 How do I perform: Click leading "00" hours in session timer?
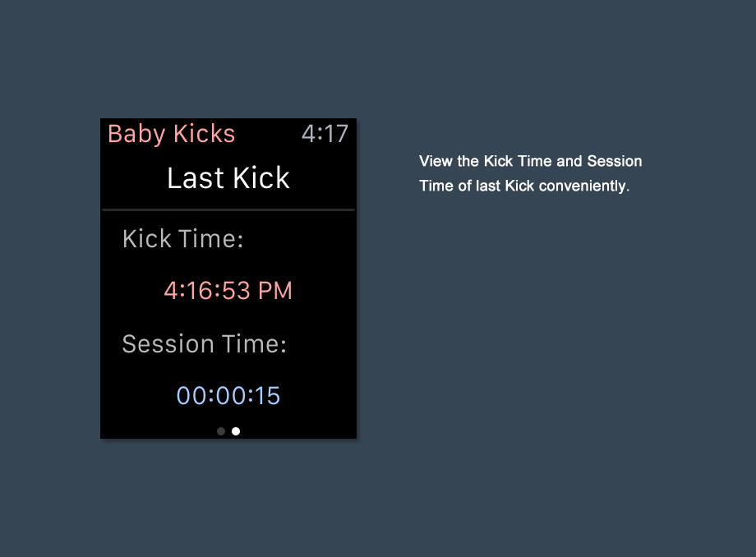(x=191, y=396)
